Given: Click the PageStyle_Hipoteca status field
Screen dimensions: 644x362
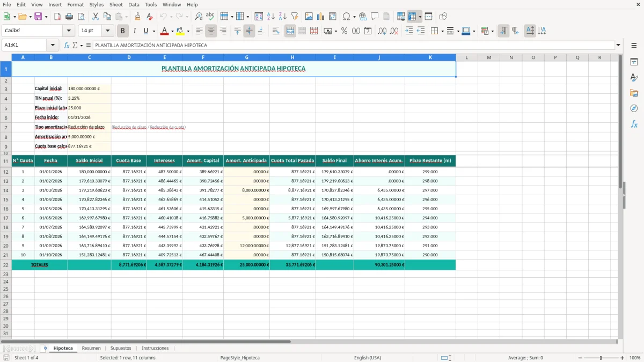Looking at the screenshot, I should click(240, 358).
